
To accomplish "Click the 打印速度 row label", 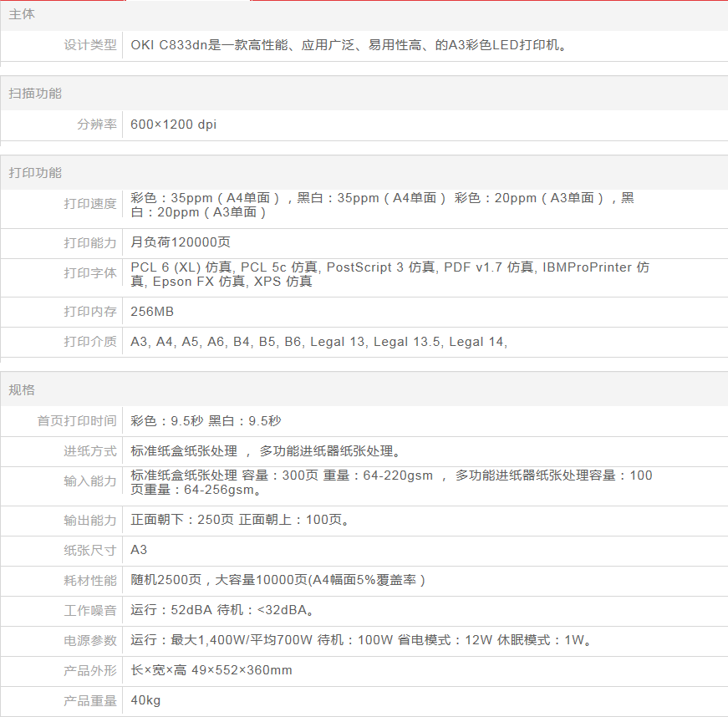I will point(90,204).
